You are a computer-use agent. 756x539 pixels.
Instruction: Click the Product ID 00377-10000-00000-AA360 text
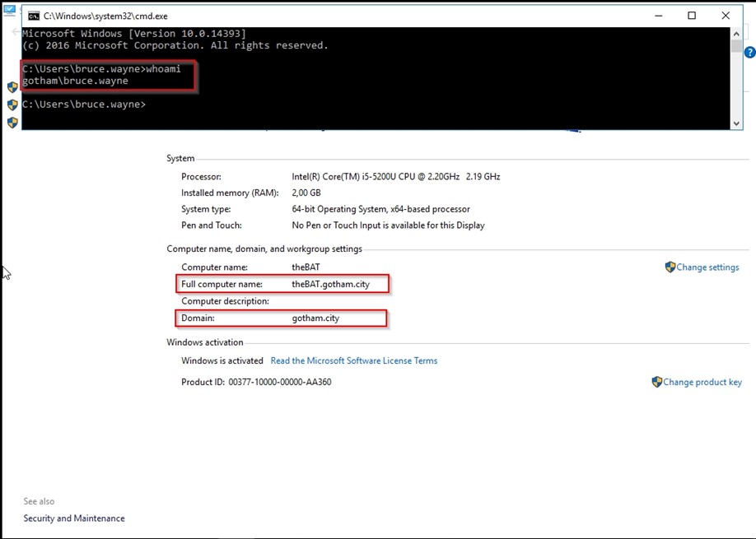coord(256,382)
